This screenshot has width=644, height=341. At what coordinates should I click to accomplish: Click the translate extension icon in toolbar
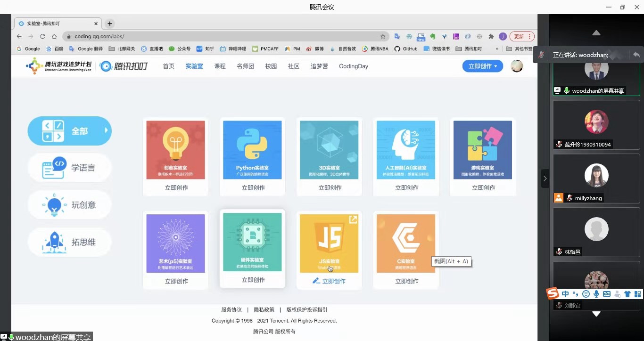(397, 36)
